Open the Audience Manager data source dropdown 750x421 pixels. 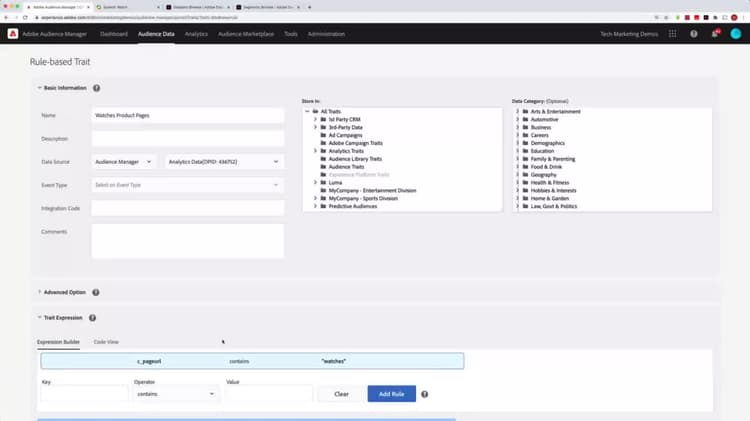123,162
